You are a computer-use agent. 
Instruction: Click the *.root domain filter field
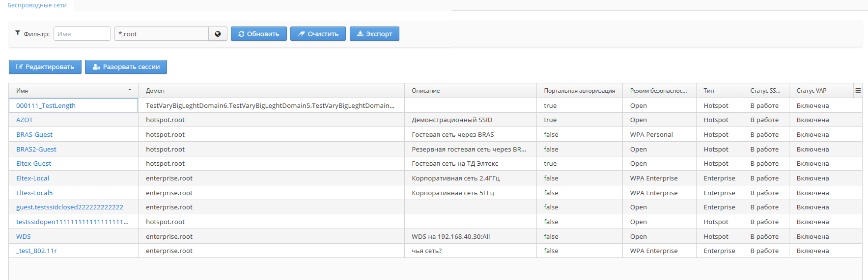pyautogui.click(x=161, y=34)
